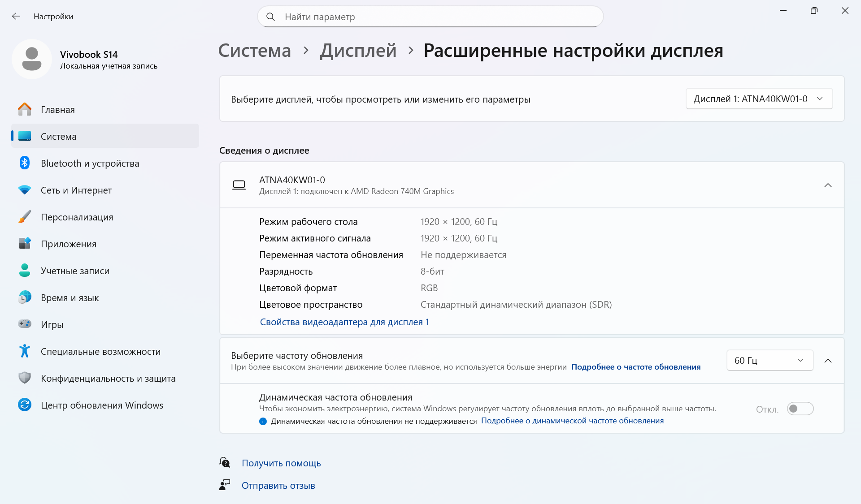Click the RGB color format value
The width and height of the screenshot is (861, 504).
pos(429,288)
